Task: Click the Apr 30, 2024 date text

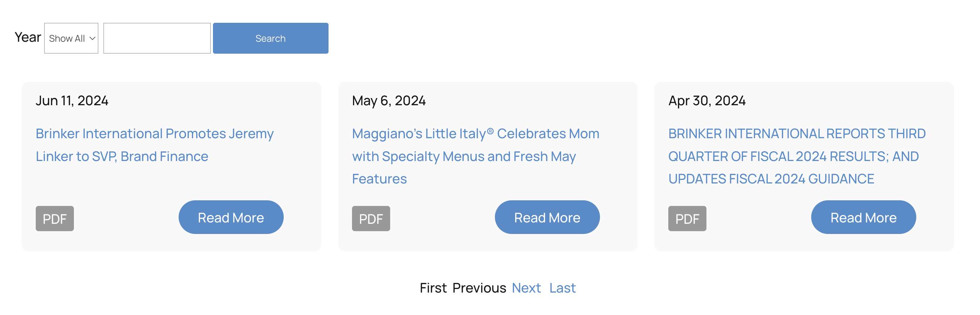Action: 707,101
